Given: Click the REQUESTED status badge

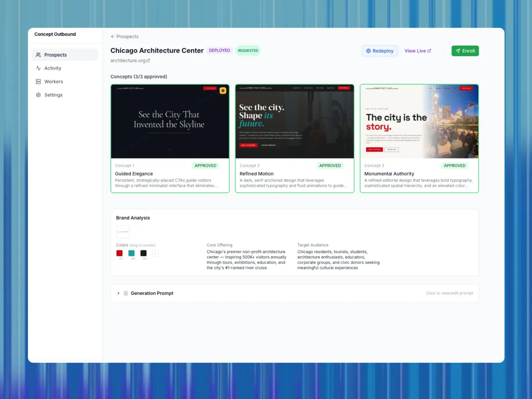Looking at the screenshot, I should coord(248,51).
